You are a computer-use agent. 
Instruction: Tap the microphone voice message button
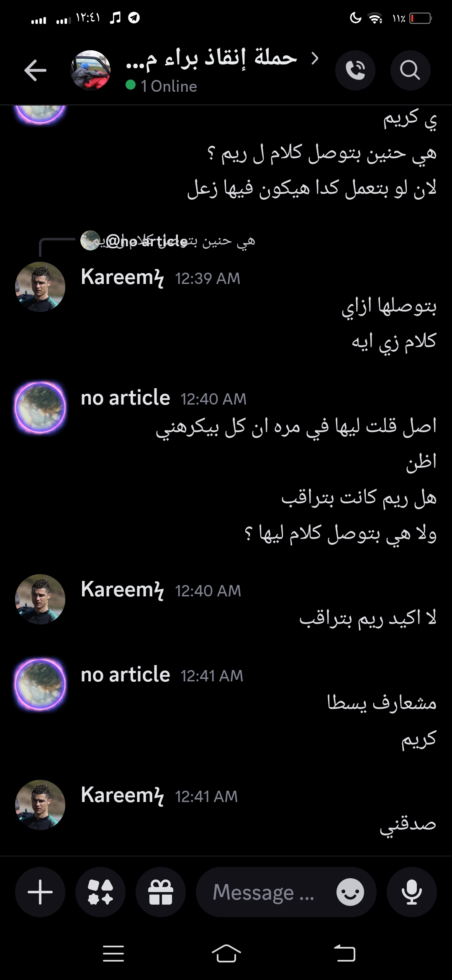tap(412, 892)
